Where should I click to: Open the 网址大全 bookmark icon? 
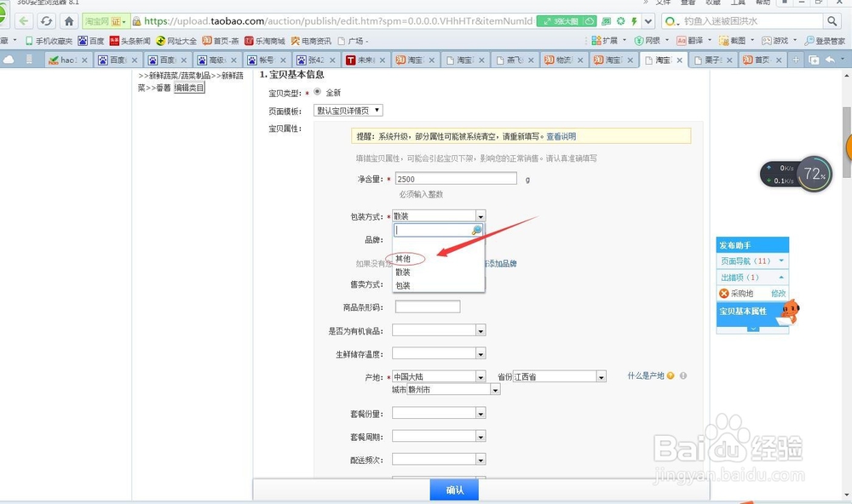pos(158,39)
